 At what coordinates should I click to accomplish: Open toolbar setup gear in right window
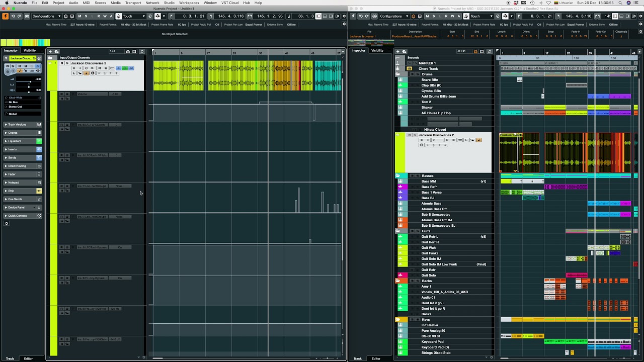[x=640, y=16]
